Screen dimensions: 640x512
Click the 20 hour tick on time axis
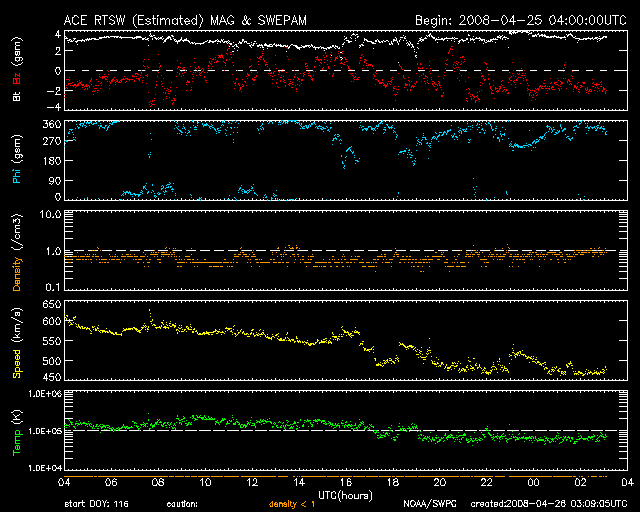[x=439, y=482]
